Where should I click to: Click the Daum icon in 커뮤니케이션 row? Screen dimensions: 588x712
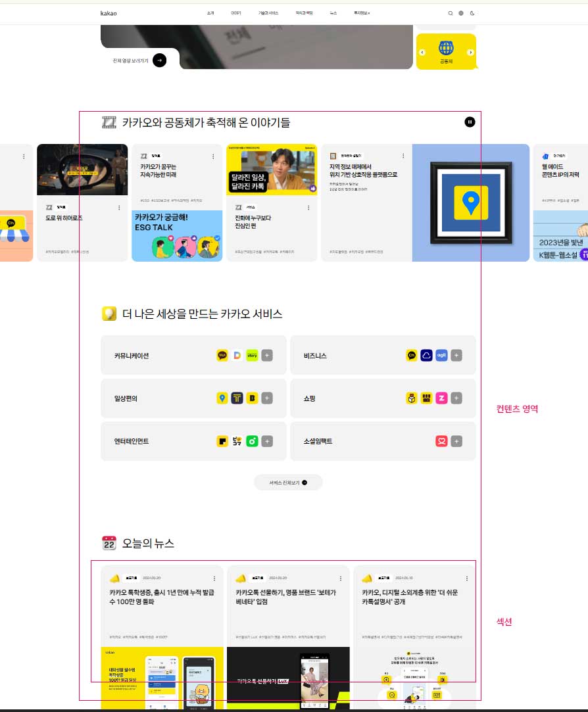pyautogui.click(x=237, y=355)
